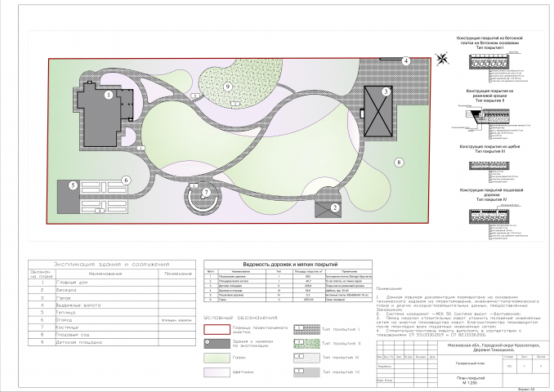Screen dimensions: 554x392
Task: Select plan marker 1 on main house
Action: (x=109, y=95)
